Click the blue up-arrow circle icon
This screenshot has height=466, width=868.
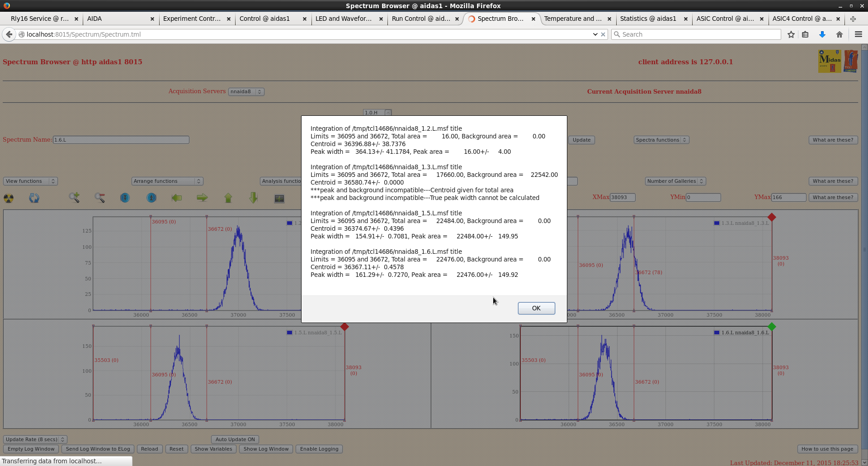[x=151, y=198]
